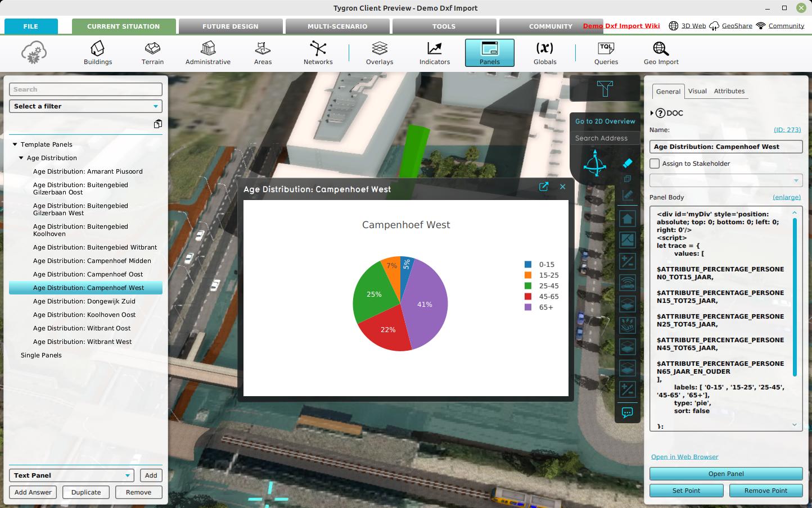This screenshot has width=812, height=508.
Task: Click the Open Panel button
Action: [x=725, y=474]
